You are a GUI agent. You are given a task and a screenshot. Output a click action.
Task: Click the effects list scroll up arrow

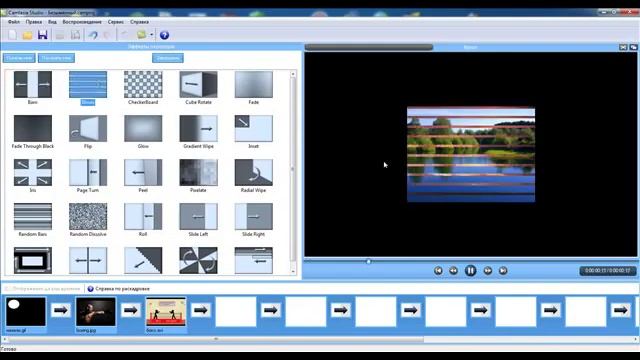293,74
